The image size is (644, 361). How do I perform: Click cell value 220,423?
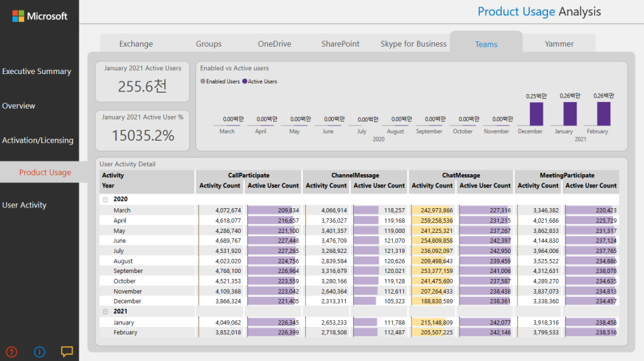(606, 210)
